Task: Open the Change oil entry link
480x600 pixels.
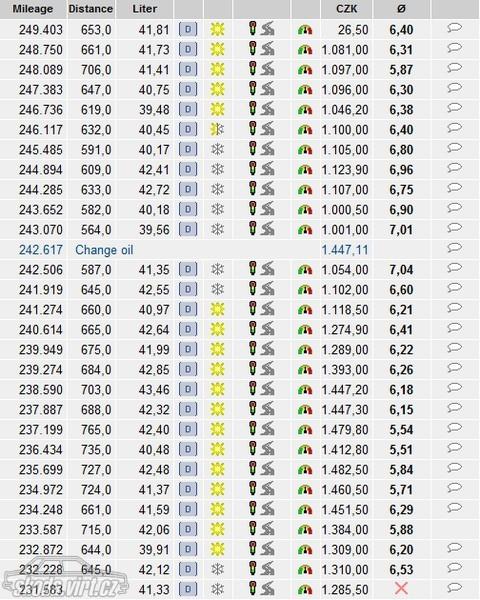Action: tap(104, 250)
